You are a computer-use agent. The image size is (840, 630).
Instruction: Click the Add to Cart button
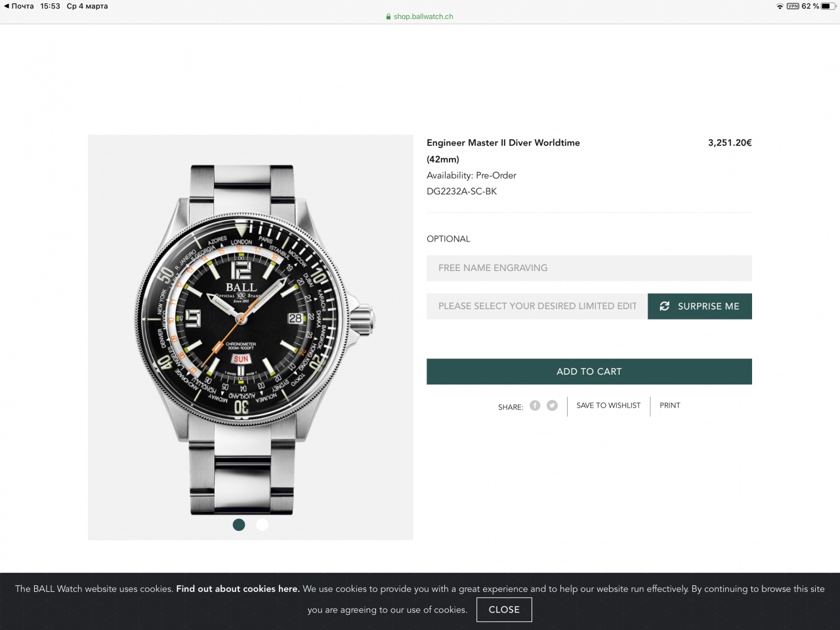pyautogui.click(x=589, y=371)
